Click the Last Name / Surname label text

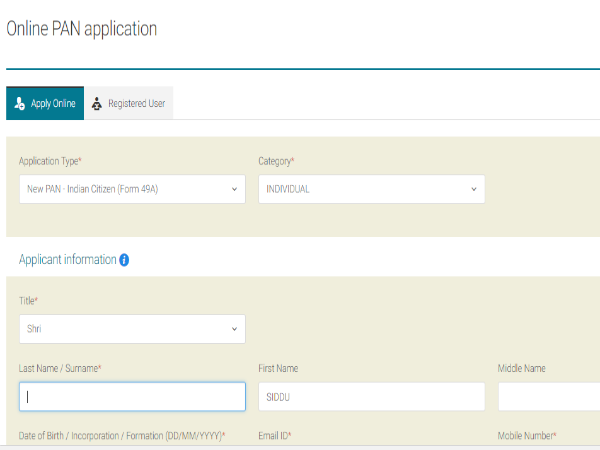(60, 368)
